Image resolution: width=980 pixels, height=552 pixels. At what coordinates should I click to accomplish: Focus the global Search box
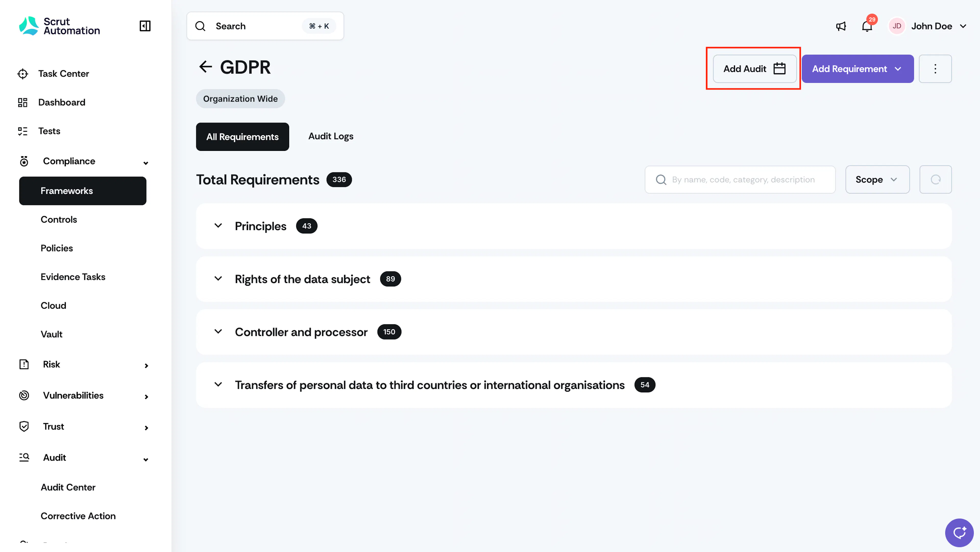click(x=265, y=26)
